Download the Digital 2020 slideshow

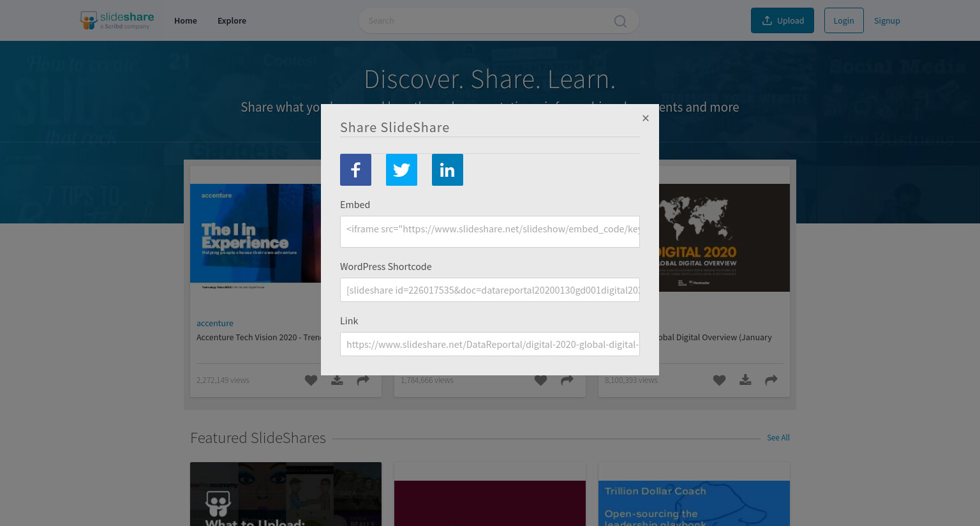[745, 380]
